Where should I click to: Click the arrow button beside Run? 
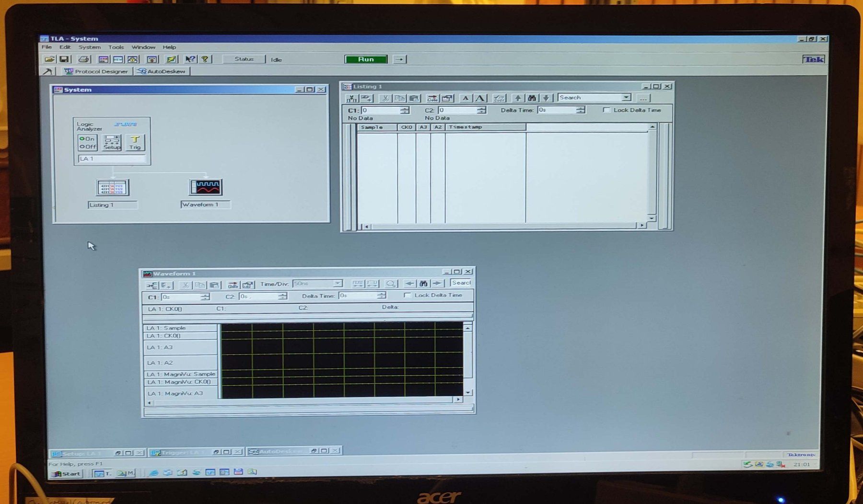point(399,59)
